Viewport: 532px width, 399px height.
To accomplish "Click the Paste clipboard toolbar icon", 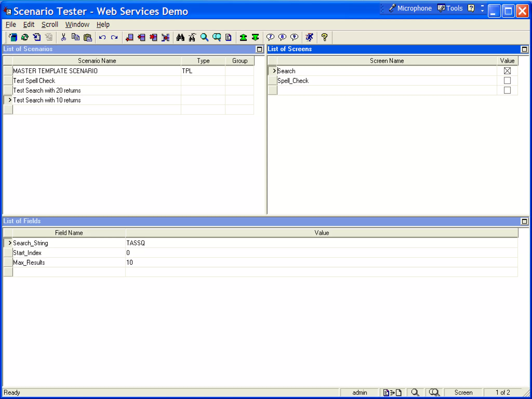I will click(88, 37).
